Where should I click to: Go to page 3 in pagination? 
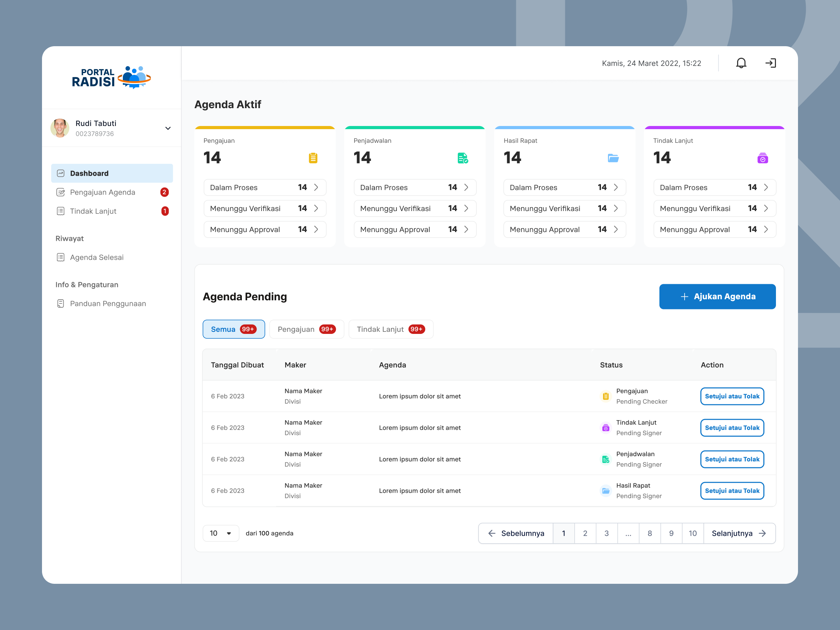[x=607, y=533]
